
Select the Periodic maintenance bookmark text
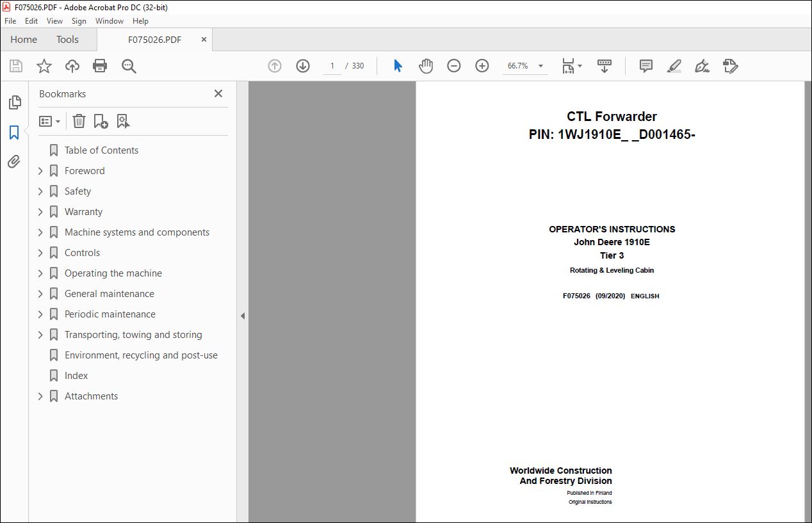pyautogui.click(x=110, y=314)
